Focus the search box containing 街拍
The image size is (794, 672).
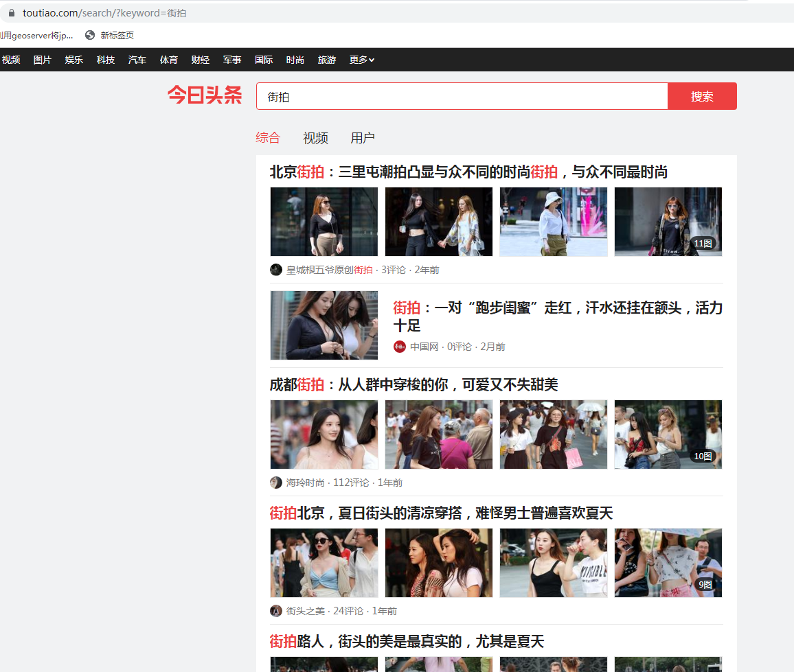(x=462, y=96)
